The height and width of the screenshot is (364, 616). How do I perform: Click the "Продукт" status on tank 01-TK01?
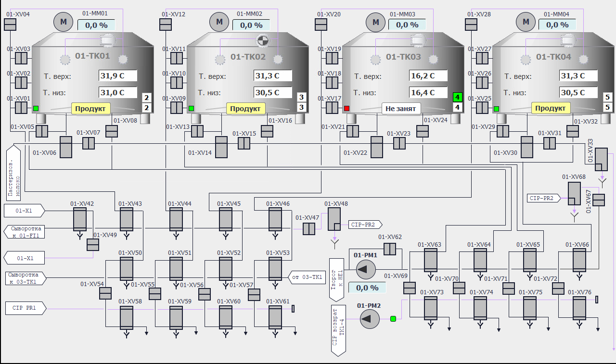point(91,108)
